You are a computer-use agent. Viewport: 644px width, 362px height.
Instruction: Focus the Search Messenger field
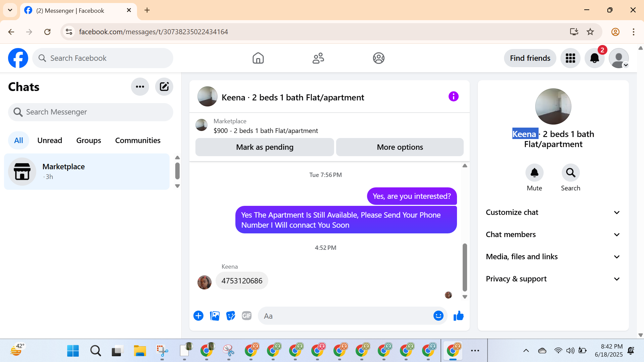91,112
